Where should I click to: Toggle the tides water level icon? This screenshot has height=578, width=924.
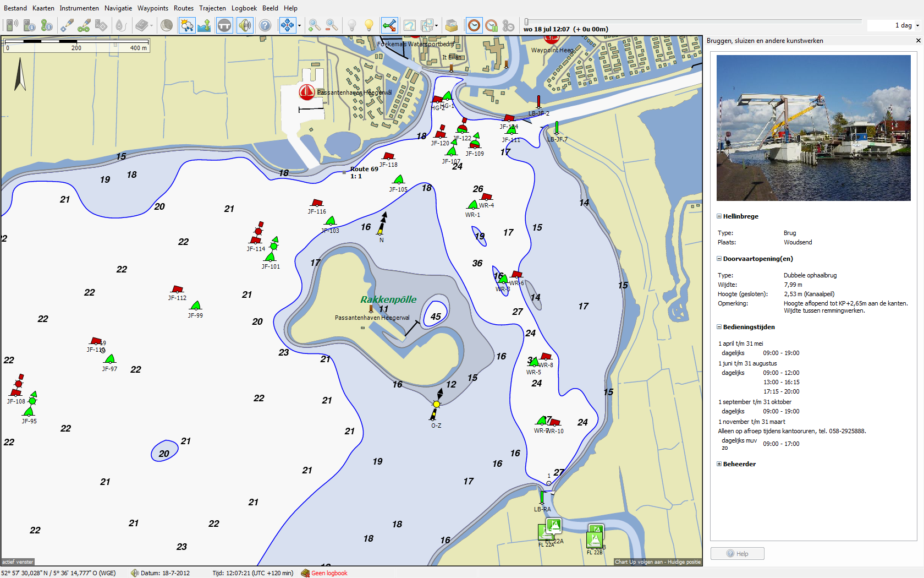pos(205,25)
